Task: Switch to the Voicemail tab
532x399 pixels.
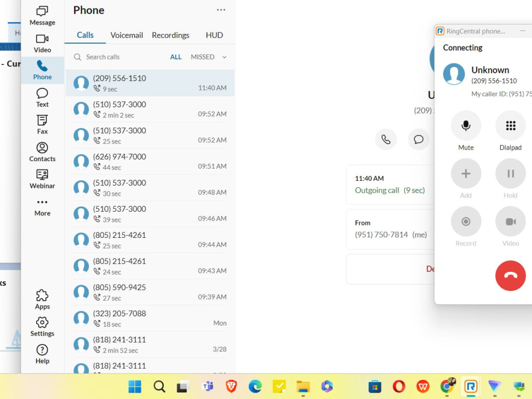Action: [127, 35]
